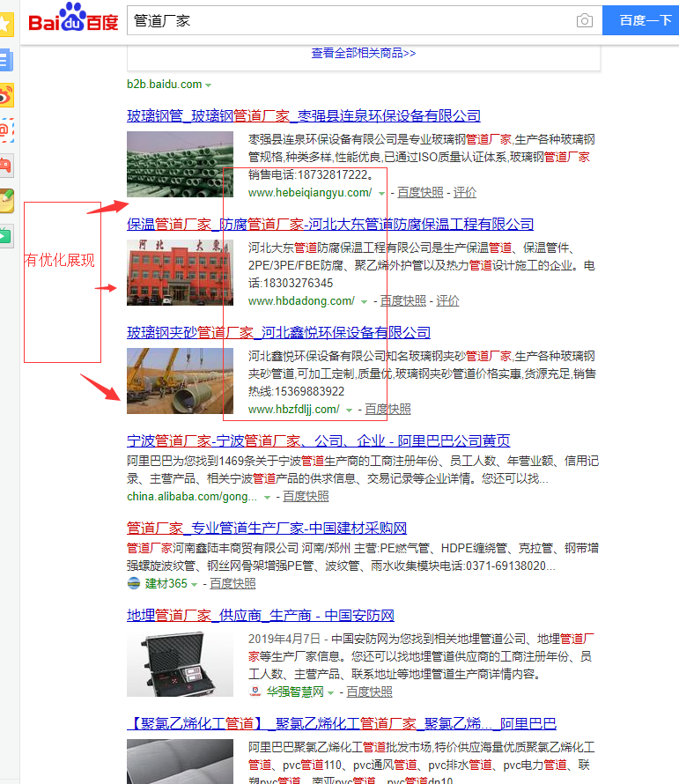
Task: Open the red game controller sidebar icon
Action: (x=6, y=166)
